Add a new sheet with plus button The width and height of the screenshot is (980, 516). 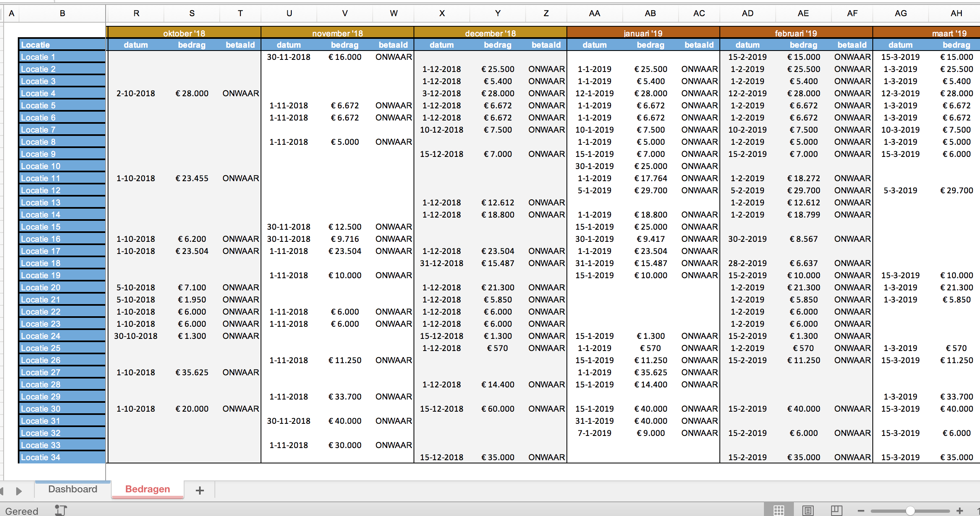coord(199,491)
